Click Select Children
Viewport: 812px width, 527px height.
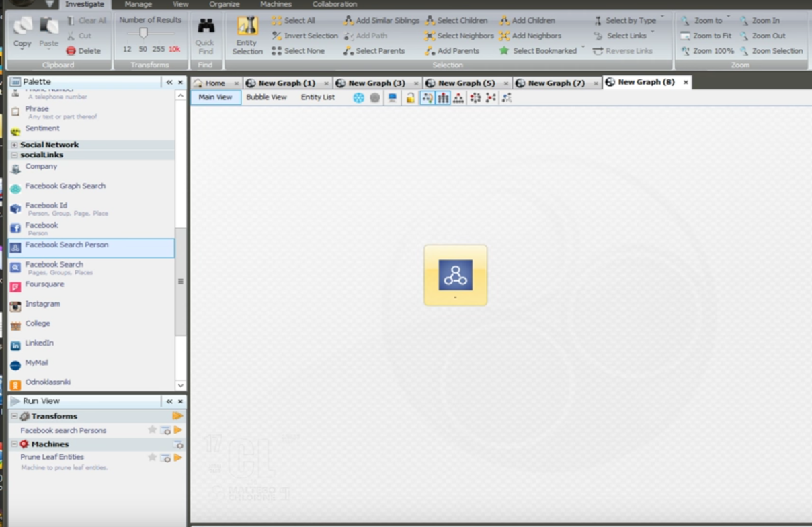pyautogui.click(x=456, y=21)
